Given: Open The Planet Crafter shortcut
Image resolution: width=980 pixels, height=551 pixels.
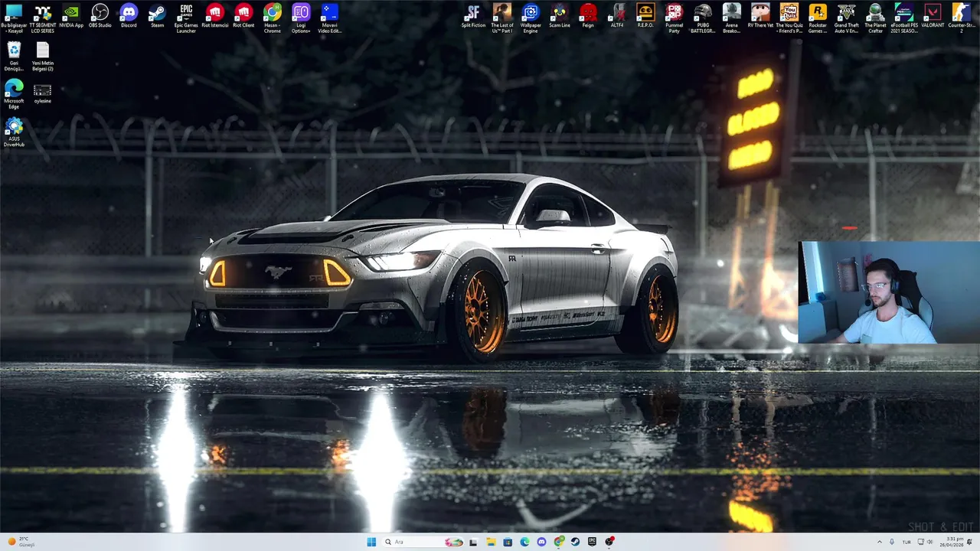Looking at the screenshot, I should pos(875,18).
